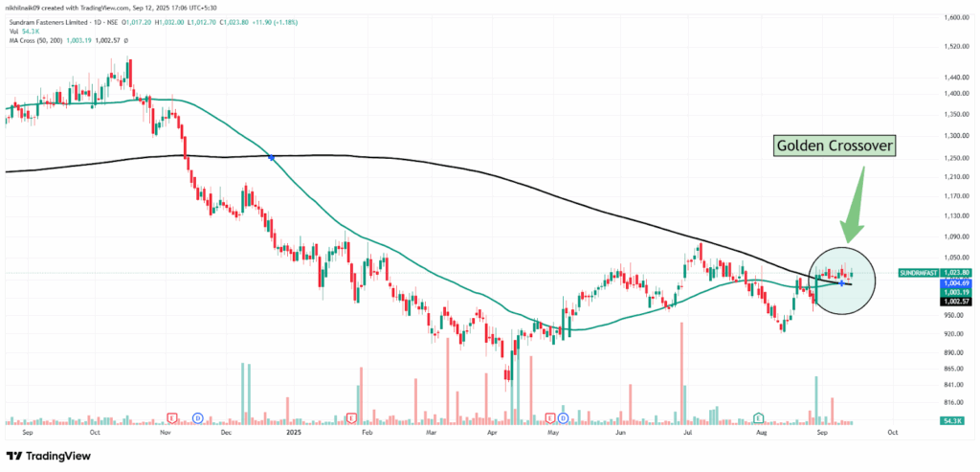The width and height of the screenshot is (980, 472).
Task: Click the SUNDRMFAST price label on the axis
Action: [x=920, y=273]
